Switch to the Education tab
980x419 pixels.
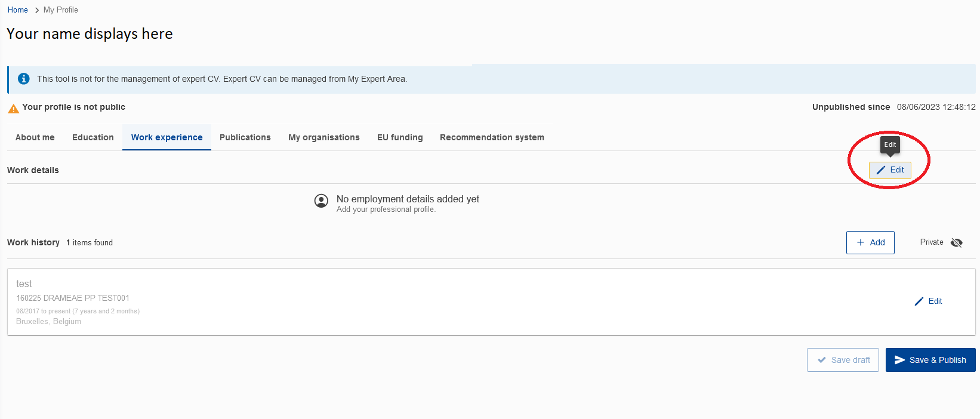pos(93,137)
